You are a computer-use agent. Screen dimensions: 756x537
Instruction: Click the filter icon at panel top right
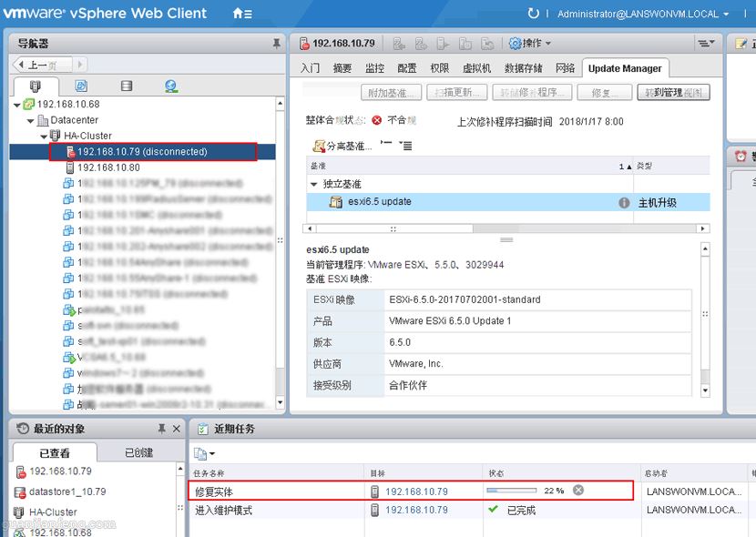[706, 43]
